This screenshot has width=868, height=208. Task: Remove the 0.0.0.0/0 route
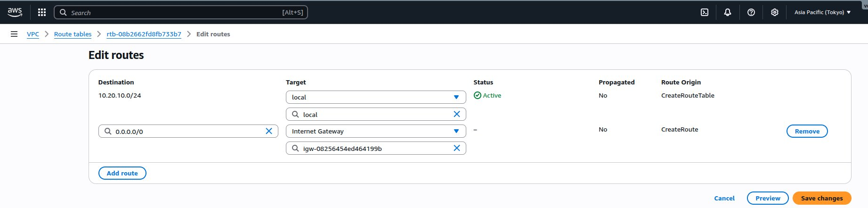(807, 131)
